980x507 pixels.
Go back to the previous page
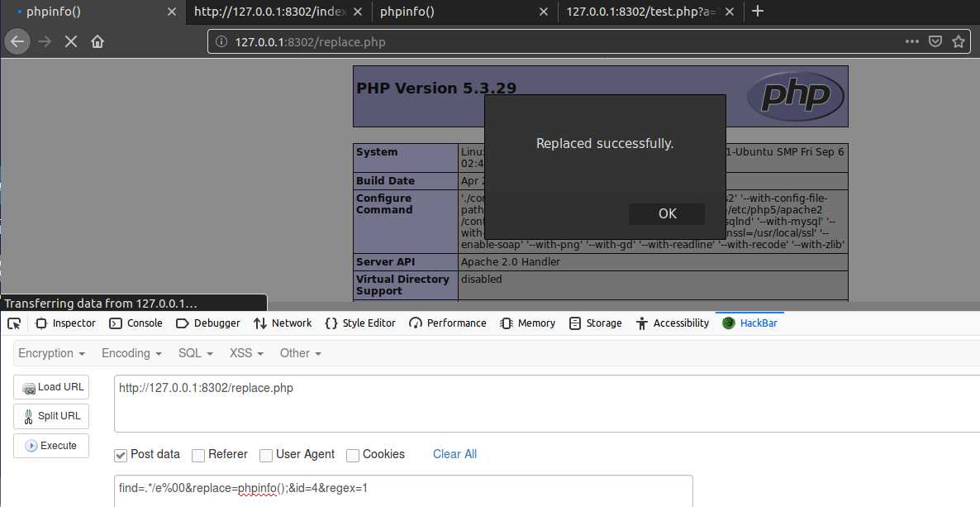[x=17, y=42]
